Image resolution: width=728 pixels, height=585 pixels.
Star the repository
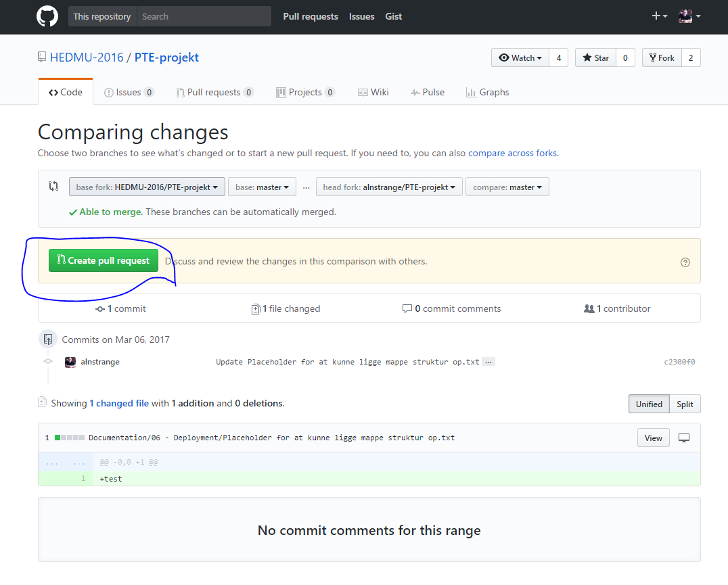point(595,57)
